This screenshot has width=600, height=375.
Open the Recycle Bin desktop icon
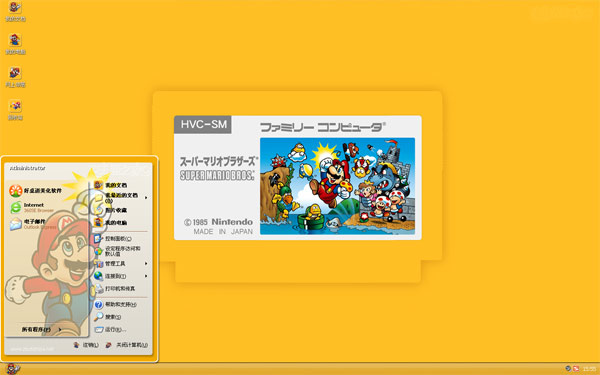15,110
